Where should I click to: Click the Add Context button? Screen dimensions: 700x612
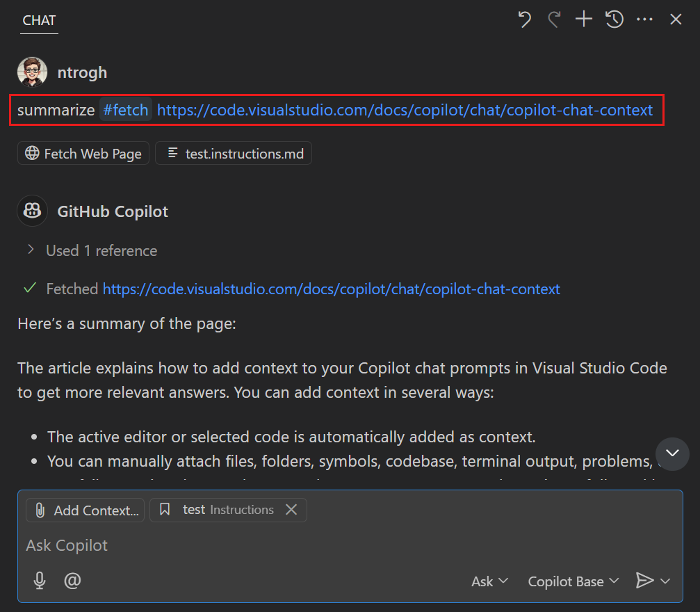tap(86, 510)
